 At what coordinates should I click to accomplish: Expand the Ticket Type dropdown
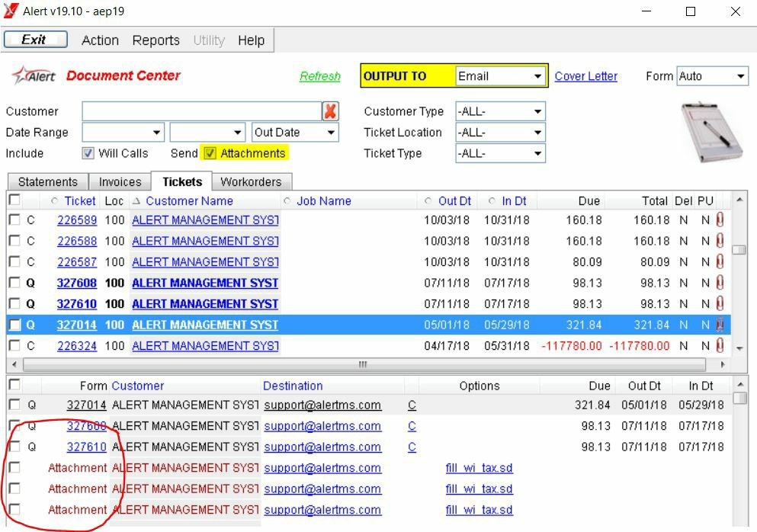500,153
